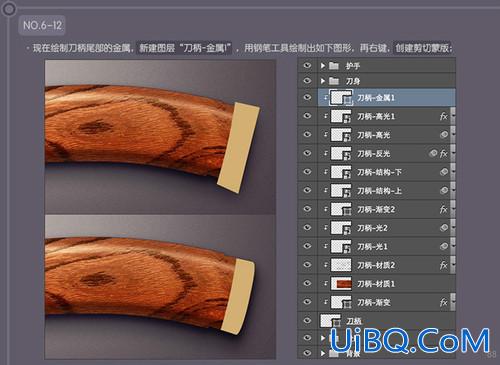Click the clipping mask arrow on 刀柄-金属1
Image resolution: width=500 pixels, height=365 pixels.
click(325, 97)
